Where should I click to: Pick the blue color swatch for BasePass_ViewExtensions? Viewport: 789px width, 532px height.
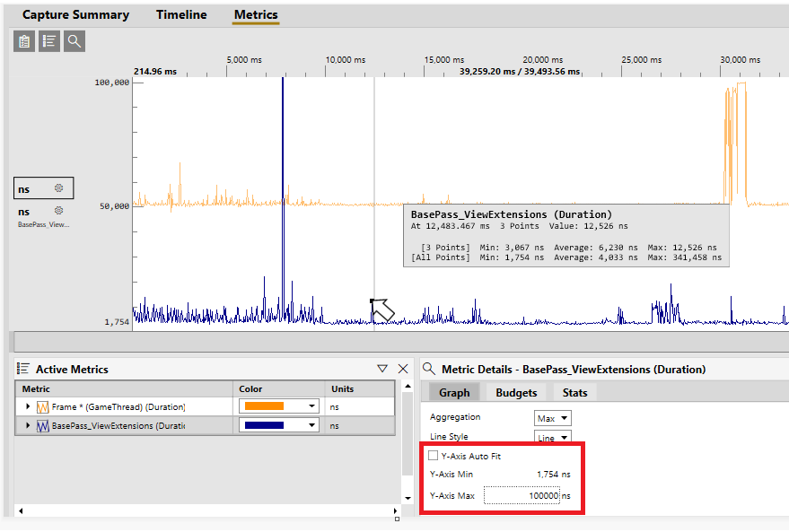point(264,425)
